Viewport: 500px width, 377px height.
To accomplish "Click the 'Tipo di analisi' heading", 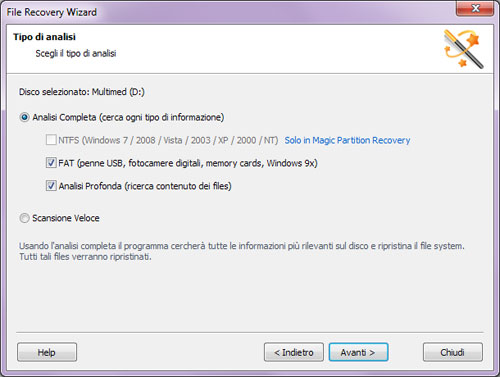I will 44,37.
